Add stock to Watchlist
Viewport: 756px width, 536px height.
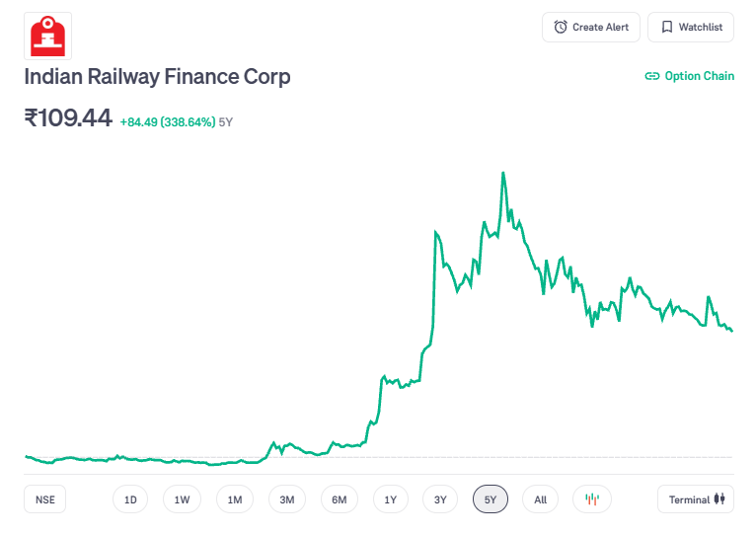click(691, 28)
